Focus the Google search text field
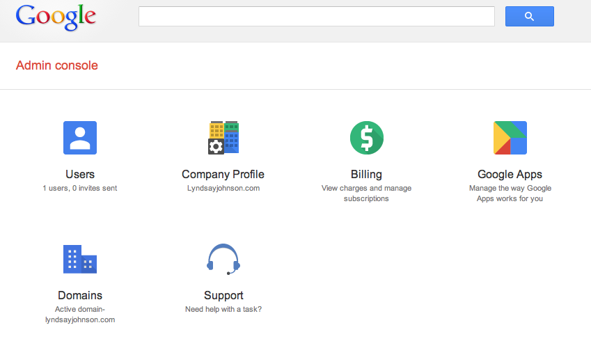This screenshot has height=364, width=591. [316, 17]
